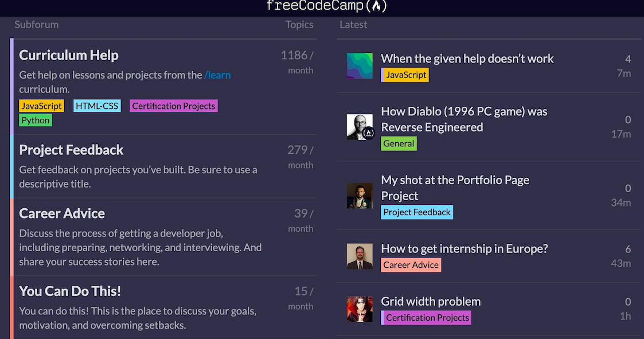Image resolution: width=644 pixels, height=339 pixels.
Task: Select the HTML-CSS subcategory tag
Action: pyautogui.click(x=97, y=106)
